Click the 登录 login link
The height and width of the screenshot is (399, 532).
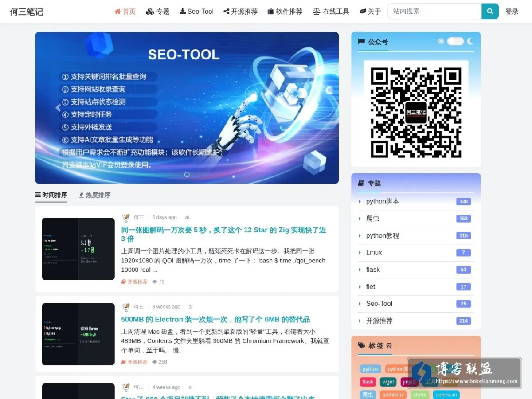512,12
